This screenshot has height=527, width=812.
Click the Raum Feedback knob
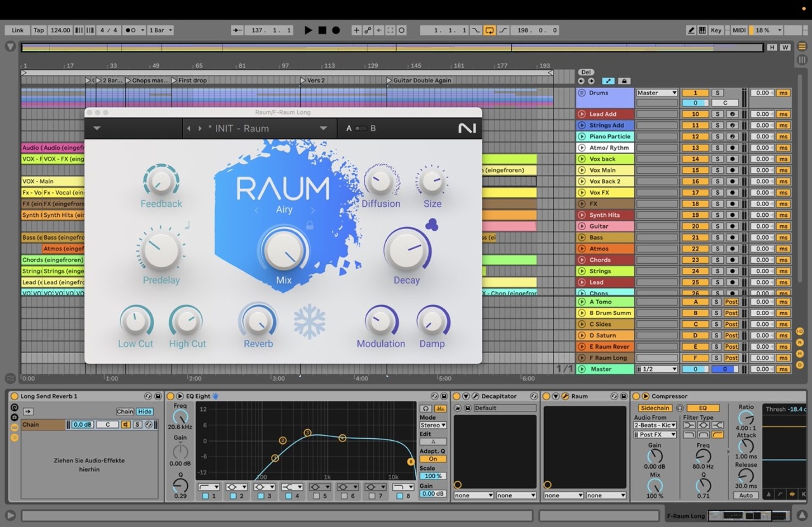point(161,181)
